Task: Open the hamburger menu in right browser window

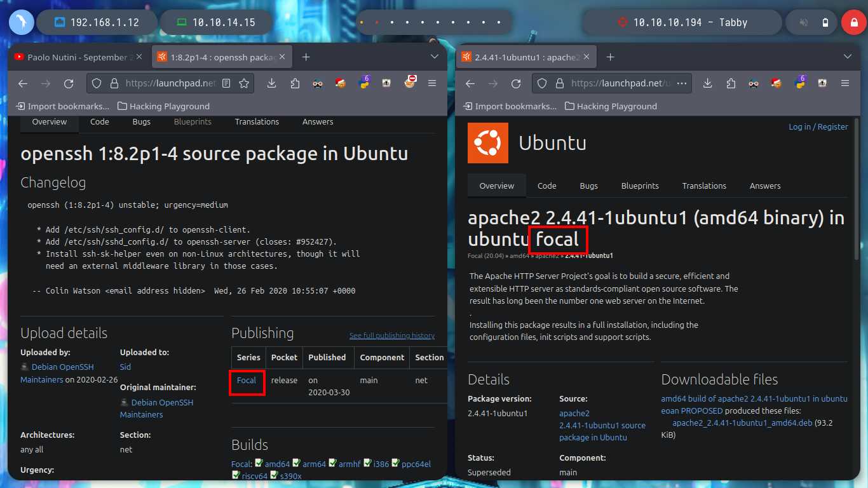Action: click(x=845, y=83)
